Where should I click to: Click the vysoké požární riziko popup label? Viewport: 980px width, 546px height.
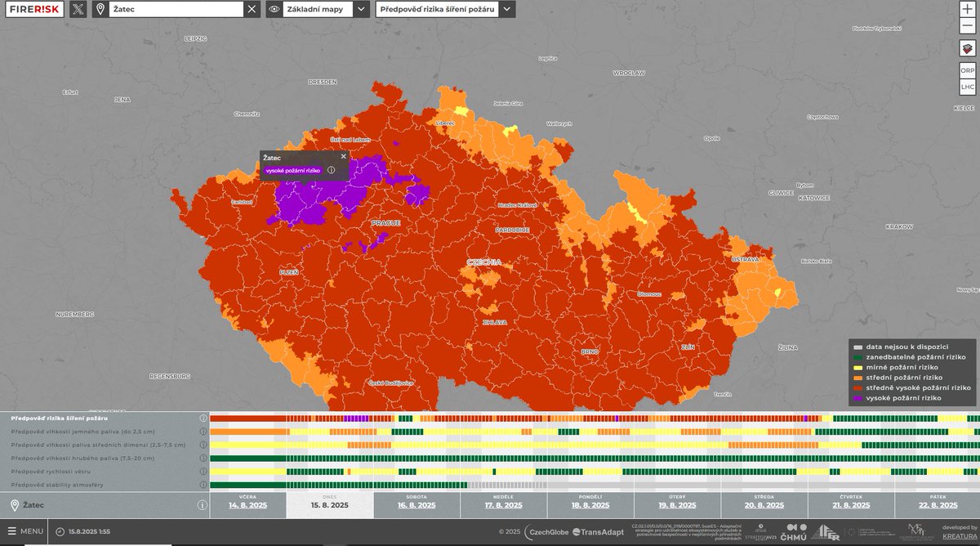292,170
